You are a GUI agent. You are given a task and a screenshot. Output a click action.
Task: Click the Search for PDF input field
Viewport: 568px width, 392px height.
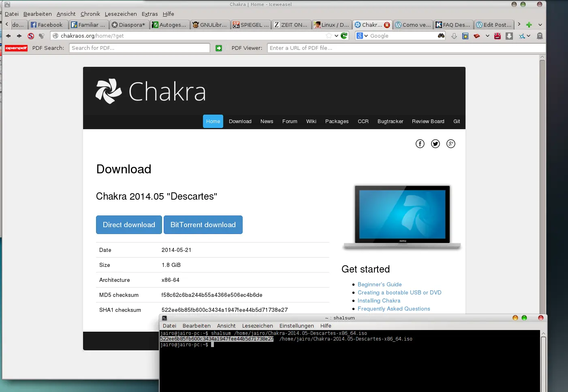click(x=139, y=48)
